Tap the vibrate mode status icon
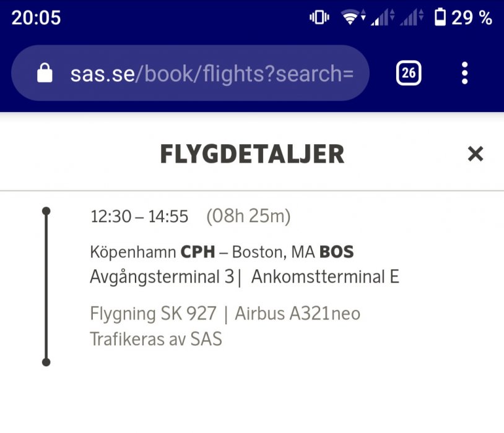Viewport: 504px width, 433px height. (x=319, y=18)
